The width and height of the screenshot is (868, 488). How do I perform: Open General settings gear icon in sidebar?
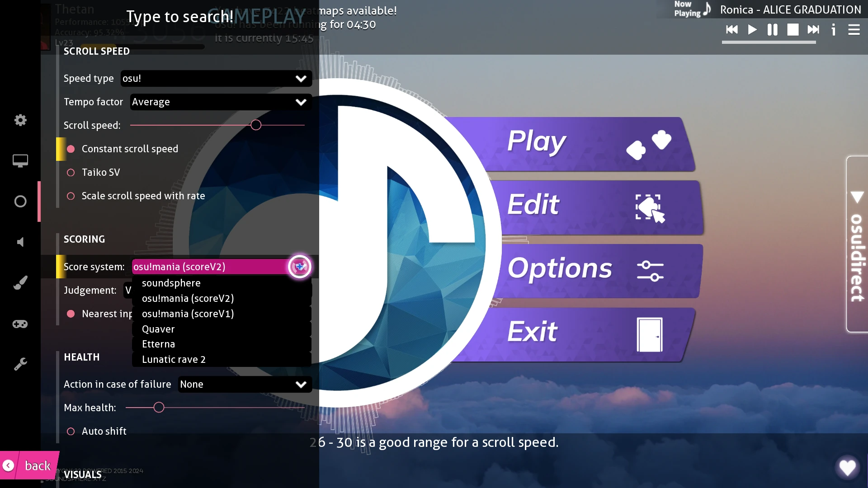(20, 120)
